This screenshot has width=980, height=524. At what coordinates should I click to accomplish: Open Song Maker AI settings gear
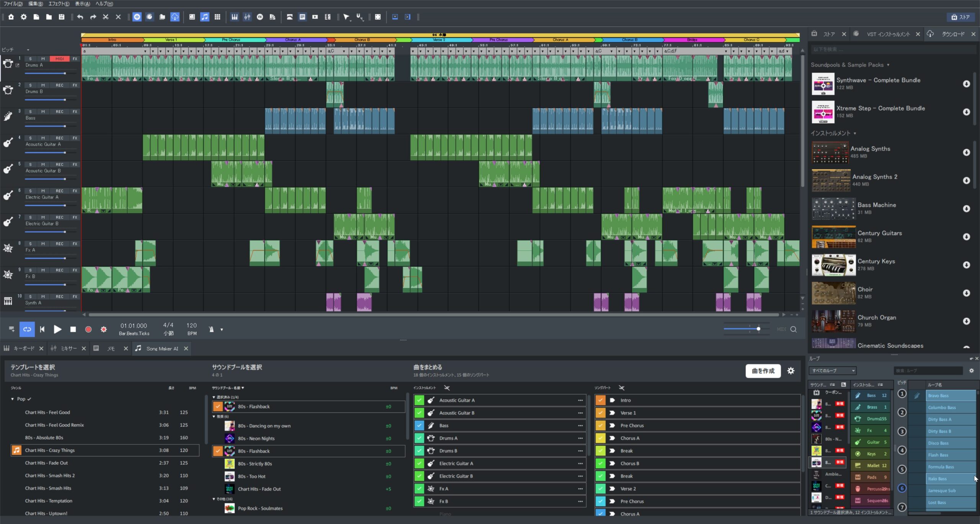[791, 371]
